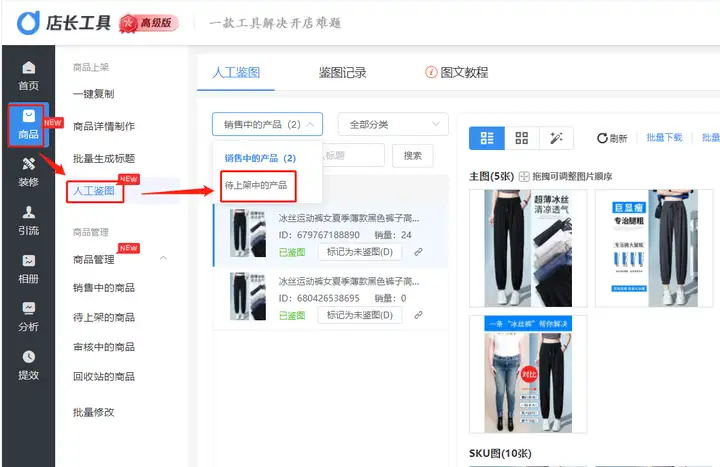Click 标记为未鉴图(D) for ID 679767188890
This screenshot has width=720, height=467.
(x=360, y=252)
